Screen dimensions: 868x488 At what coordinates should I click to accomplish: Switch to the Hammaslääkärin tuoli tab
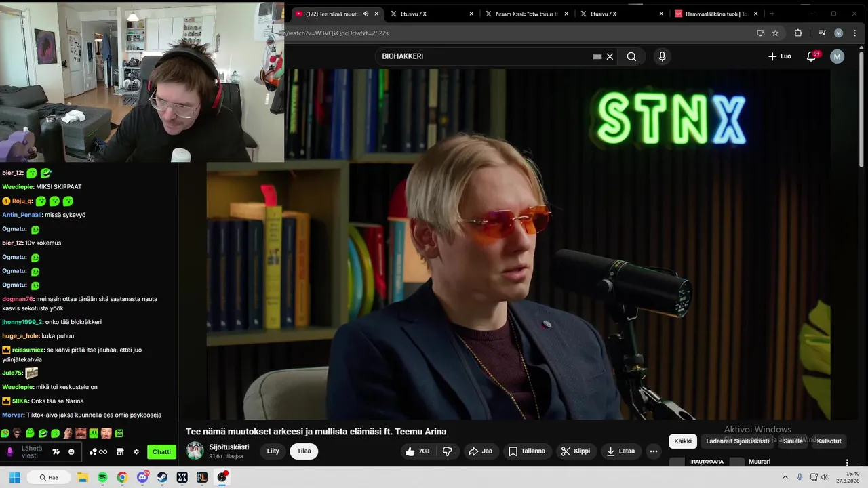[x=715, y=14]
